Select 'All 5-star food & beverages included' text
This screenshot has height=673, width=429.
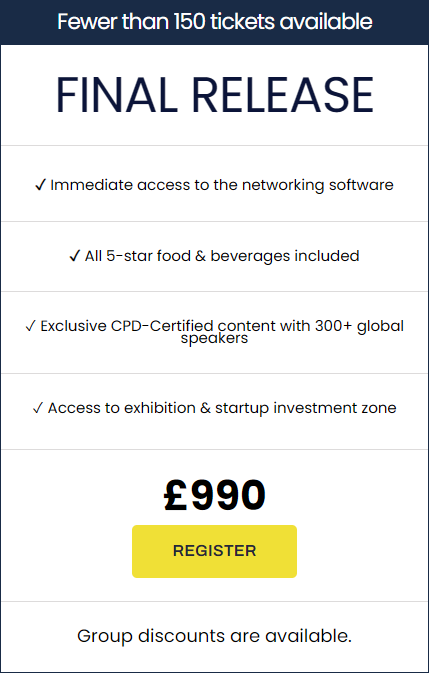[222, 256]
